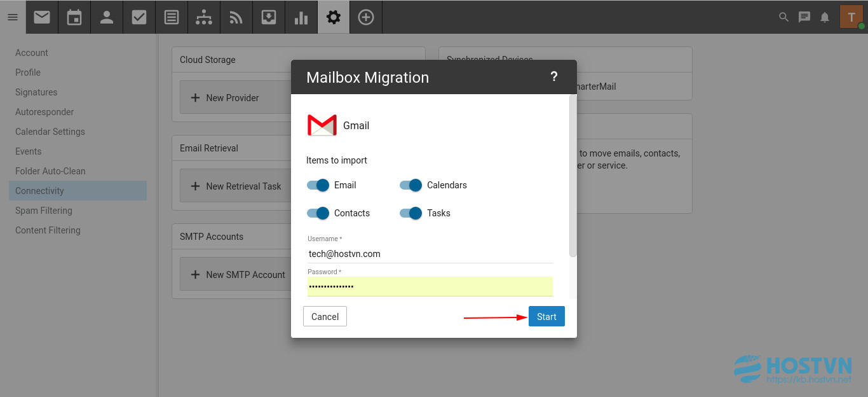Click the Cloud Storage card heading

[x=208, y=60]
